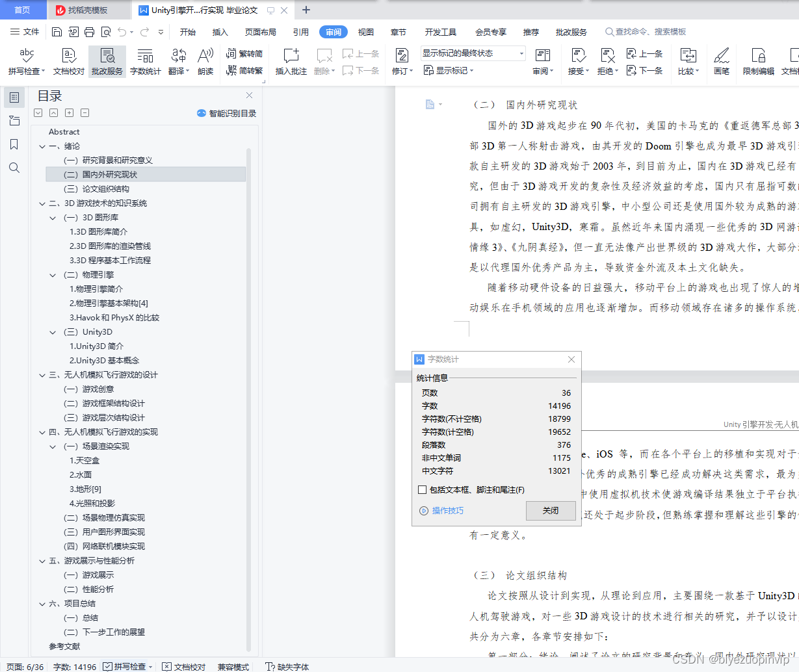Click the outline panel vertical scrollbar

pyautogui.click(x=248, y=399)
